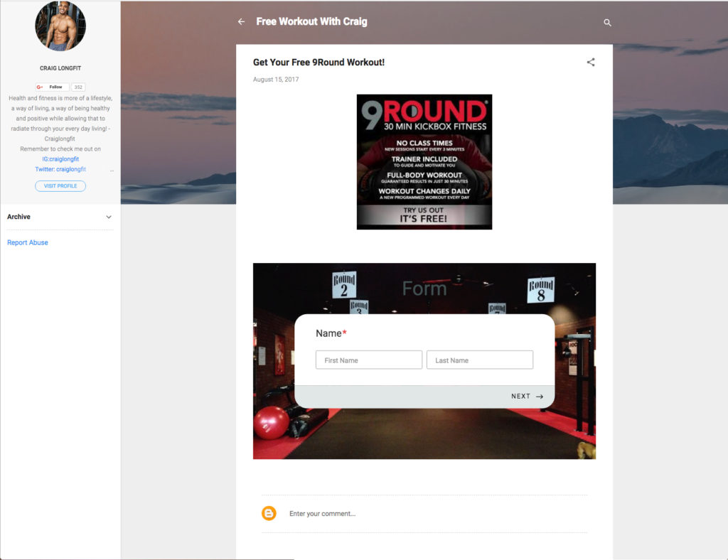
Task: Click Craig Longfit's profile photo
Action: click(x=60, y=26)
